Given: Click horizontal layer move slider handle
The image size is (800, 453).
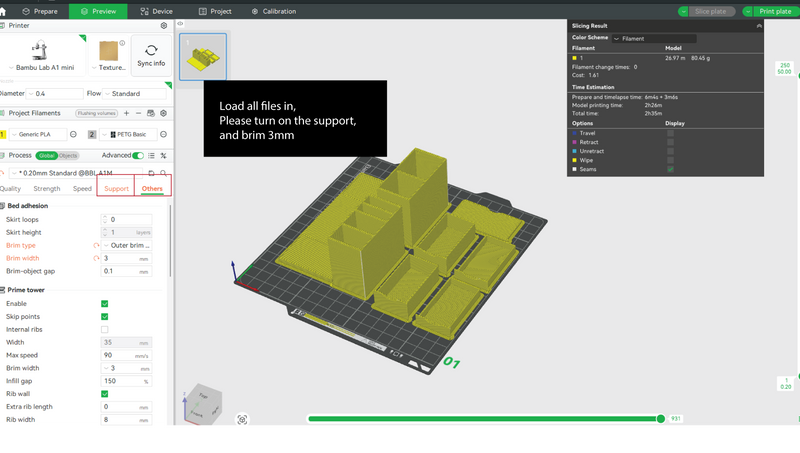Looking at the screenshot, I should click(x=661, y=419).
